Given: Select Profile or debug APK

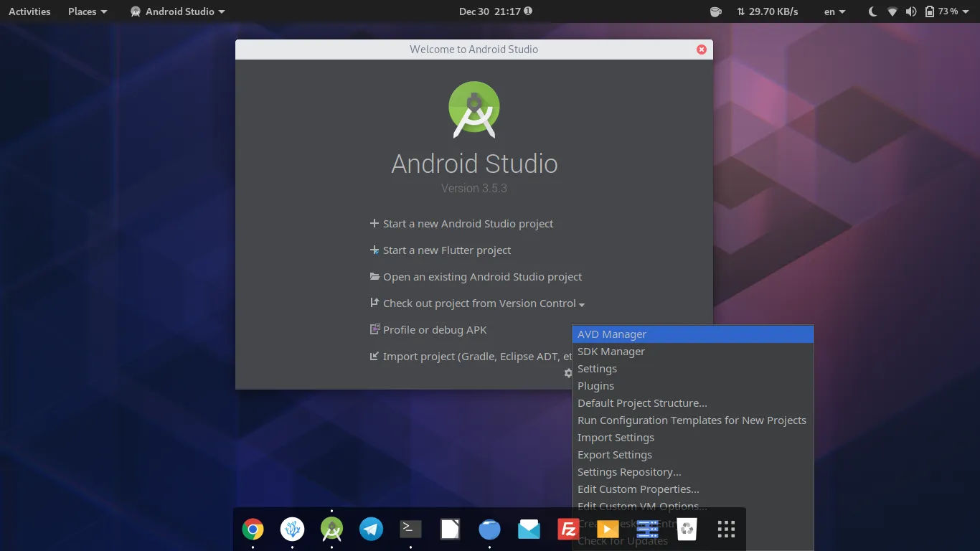Looking at the screenshot, I should point(428,330).
